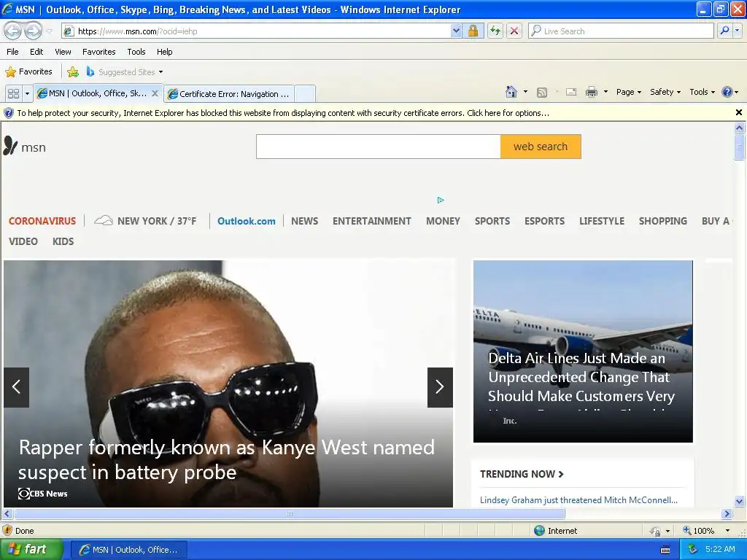Open the Page command dropdown
This screenshot has width=747, height=560.
coord(628,92)
